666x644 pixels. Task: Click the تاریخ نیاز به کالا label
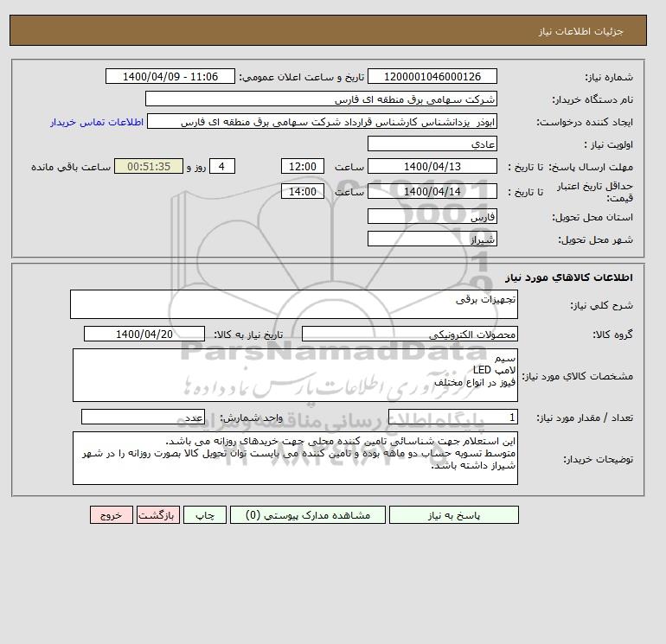(248, 335)
